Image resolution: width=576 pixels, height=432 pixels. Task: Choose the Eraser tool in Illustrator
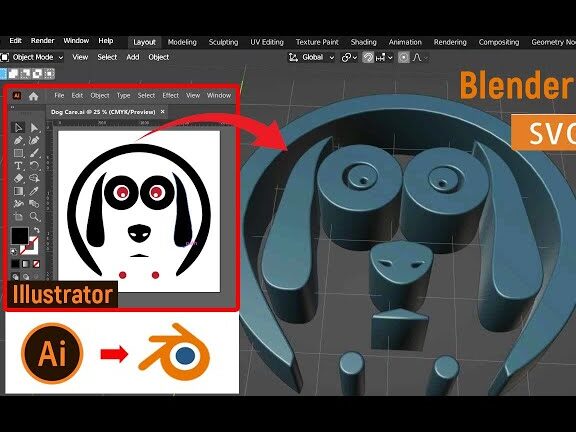[18, 179]
